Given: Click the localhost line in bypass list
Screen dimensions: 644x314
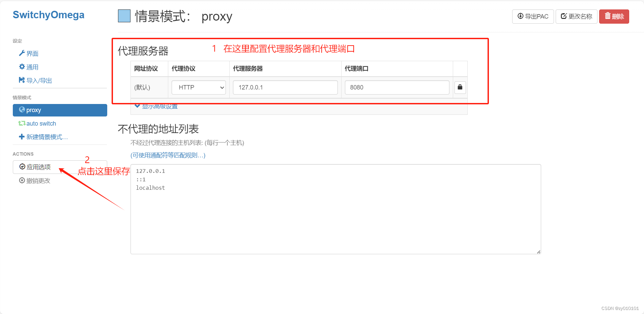Looking at the screenshot, I should coord(150,188).
